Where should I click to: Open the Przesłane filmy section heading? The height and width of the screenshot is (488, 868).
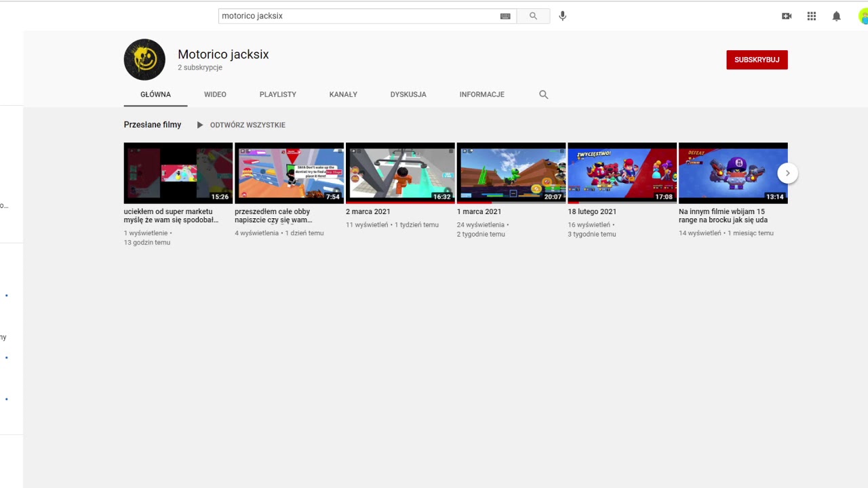click(x=153, y=125)
